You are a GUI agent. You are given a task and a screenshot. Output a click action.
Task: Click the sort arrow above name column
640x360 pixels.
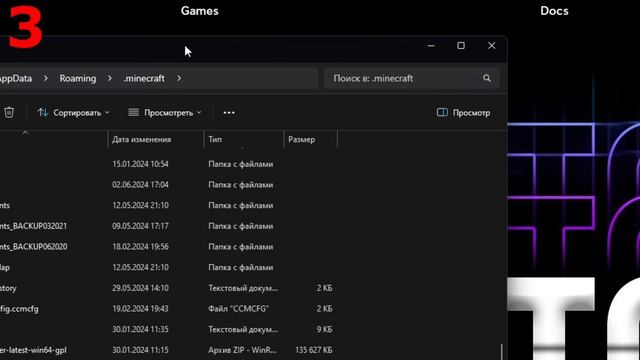pyautogui.click(x=25, y=133)
